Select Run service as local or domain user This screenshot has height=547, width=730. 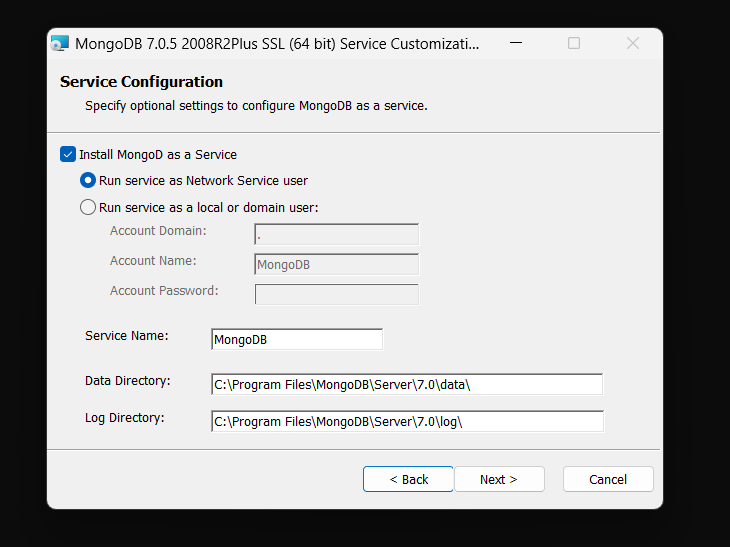88,207
